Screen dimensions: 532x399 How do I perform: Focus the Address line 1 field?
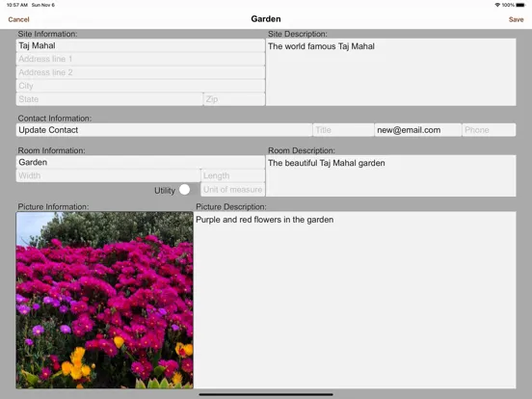(141, 59)
